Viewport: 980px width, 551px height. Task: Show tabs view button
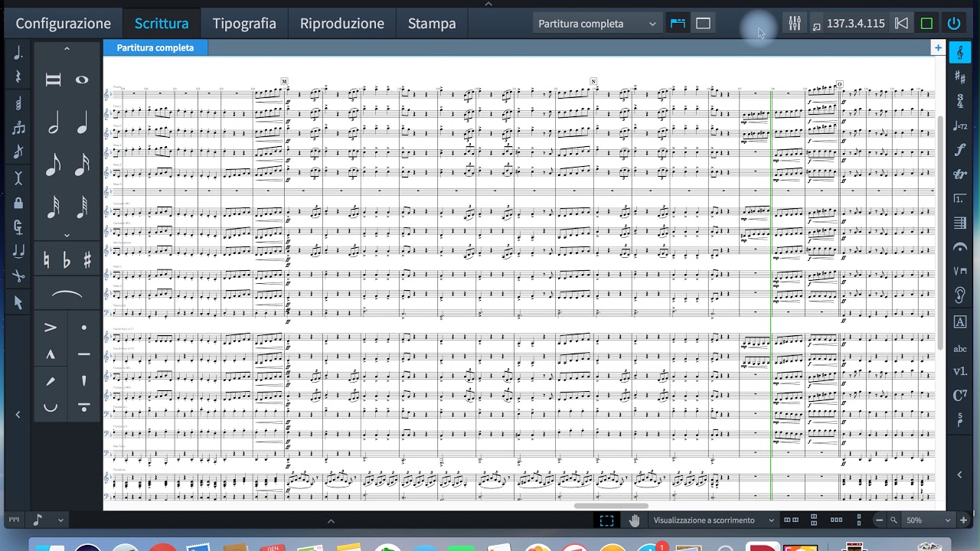[678, 24]
